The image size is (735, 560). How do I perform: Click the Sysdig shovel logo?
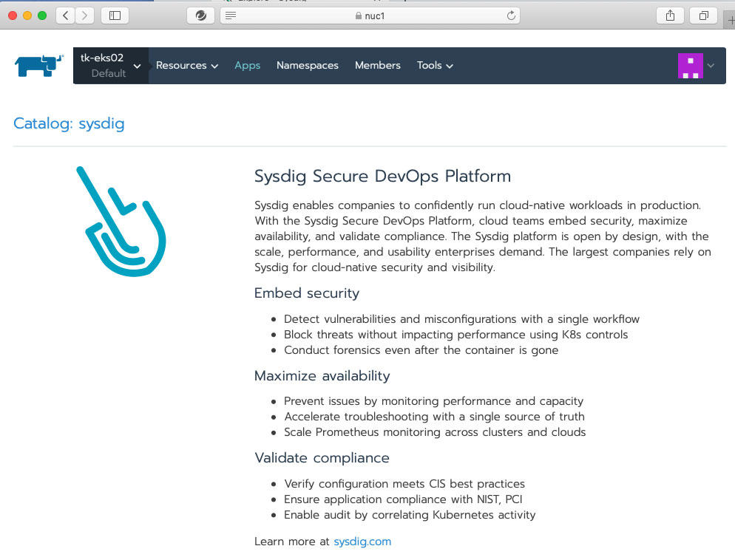121,222
